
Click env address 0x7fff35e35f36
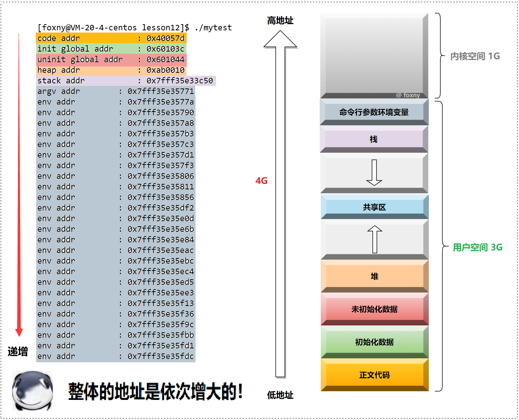tap(161, 314)
